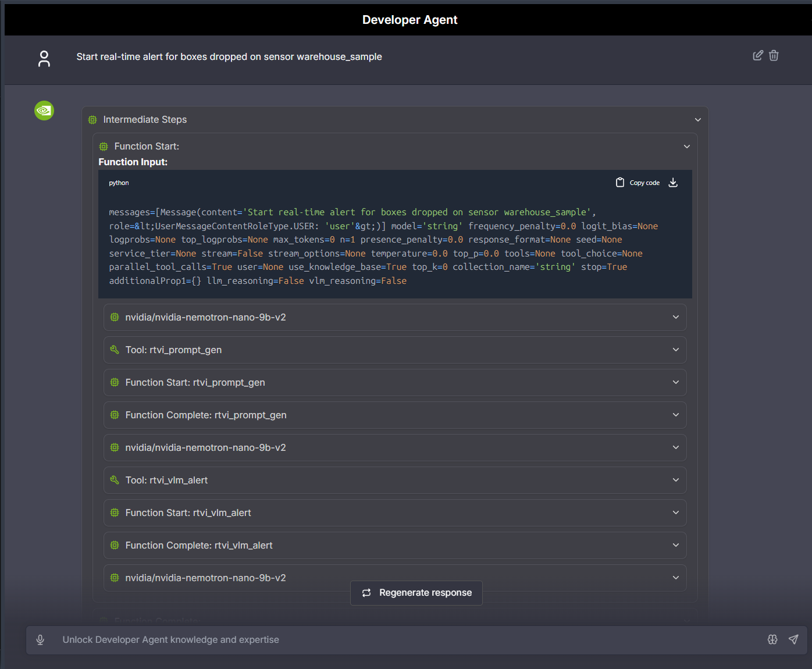Collapse the Function Start section
The image size is (812, 669).
[x=687, y=146]
